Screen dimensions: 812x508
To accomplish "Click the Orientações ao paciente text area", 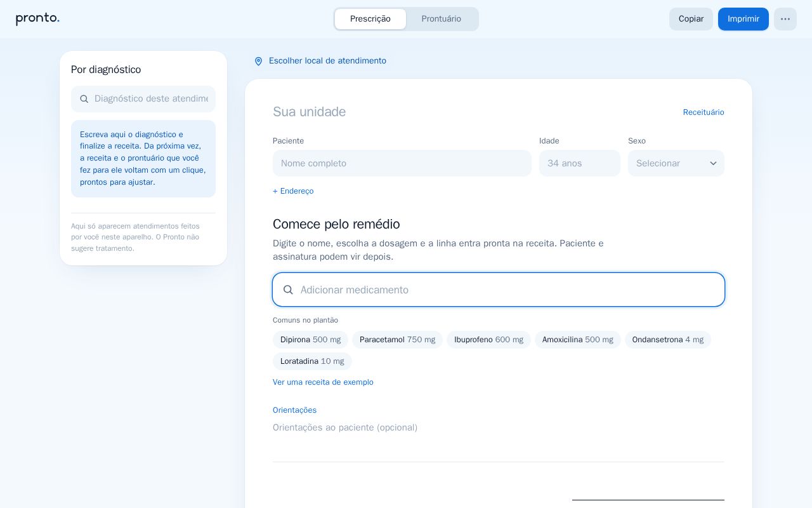I will pyautogui.click(x=499, y=428).
